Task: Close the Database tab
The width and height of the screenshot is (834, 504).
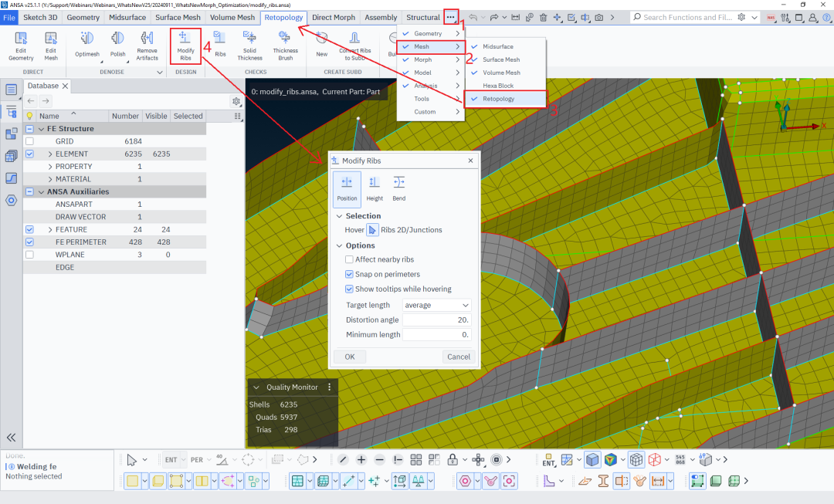Action: coord(65,86)
